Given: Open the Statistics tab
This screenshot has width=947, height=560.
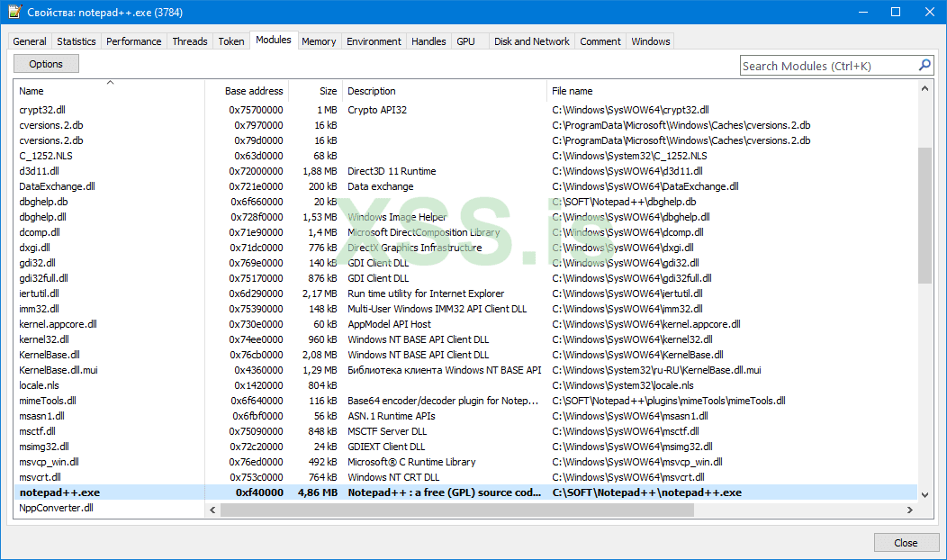Looking at the screenshot, I should click(77, 41).
